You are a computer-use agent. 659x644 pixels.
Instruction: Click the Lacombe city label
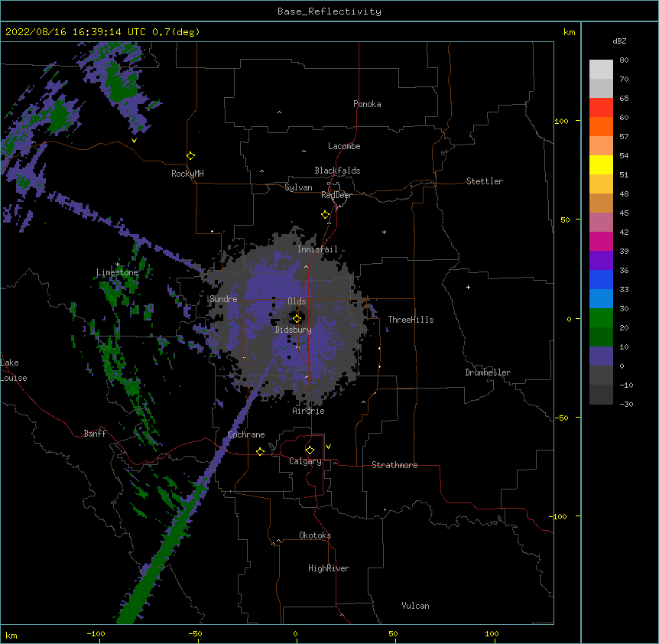click(x=344, y=146)
